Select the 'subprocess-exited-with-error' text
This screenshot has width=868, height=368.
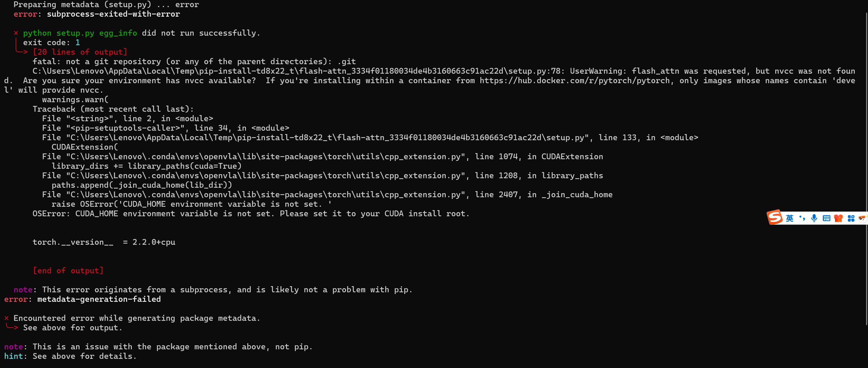(x=113, y=14)
